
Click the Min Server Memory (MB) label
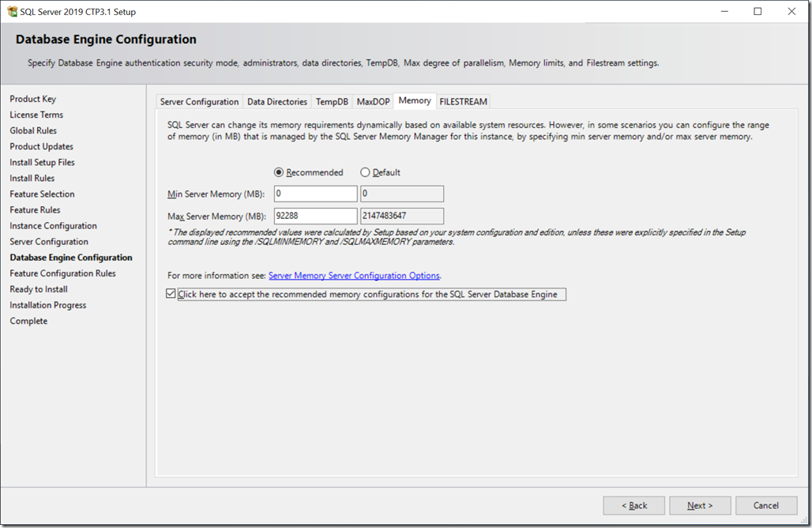pyautogui.click(x=216, y=194)
